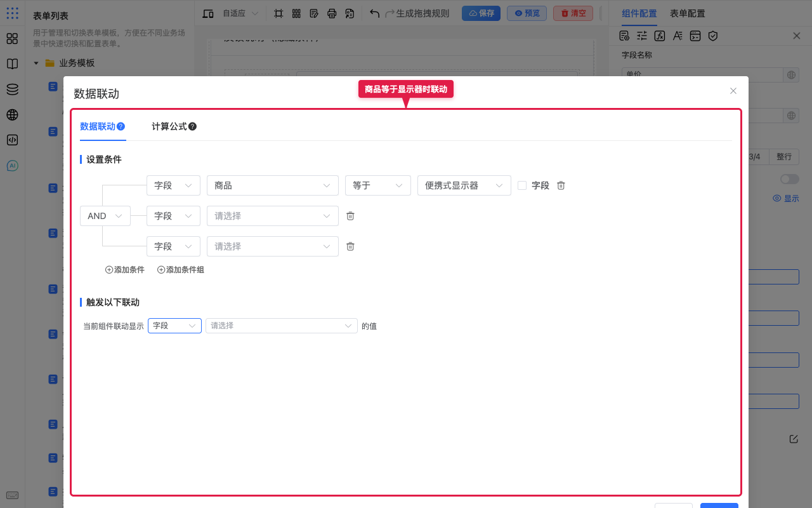The width and height of the screenshot is (812, 508).
Task: Open 字段 type dropdown in second condition
Action: pyautogui.click(x=173, y=216)
